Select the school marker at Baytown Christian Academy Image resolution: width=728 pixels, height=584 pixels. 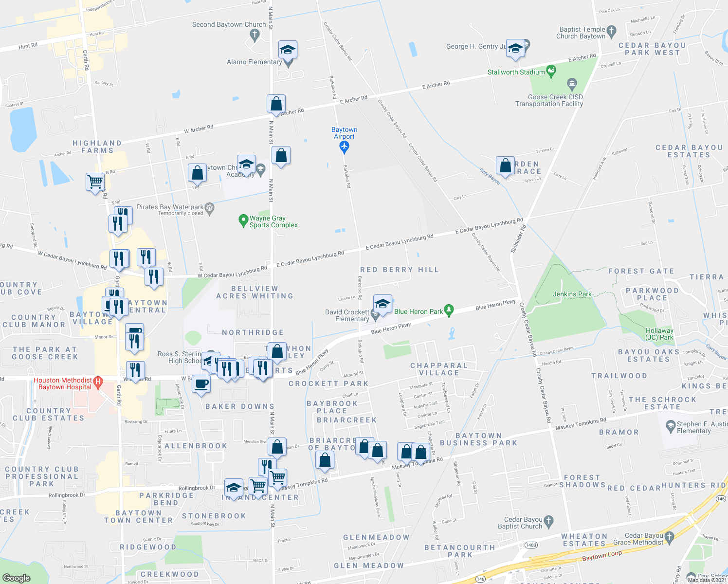pyautogui.click(x=246, y=164)
